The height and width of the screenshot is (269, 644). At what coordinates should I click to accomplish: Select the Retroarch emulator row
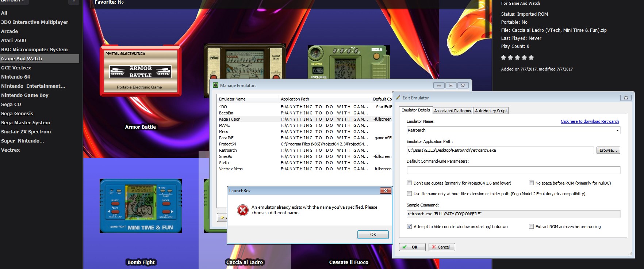304,150
